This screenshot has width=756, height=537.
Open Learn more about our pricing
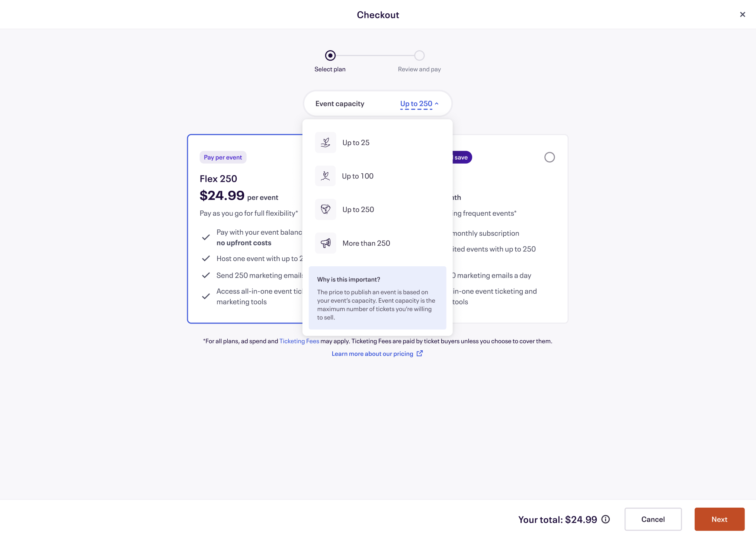pos(372,354)
